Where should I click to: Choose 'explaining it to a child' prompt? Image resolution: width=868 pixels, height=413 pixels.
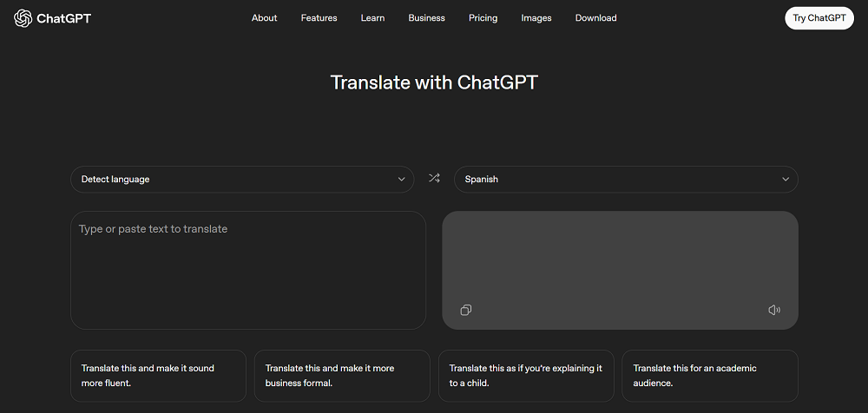526,376
